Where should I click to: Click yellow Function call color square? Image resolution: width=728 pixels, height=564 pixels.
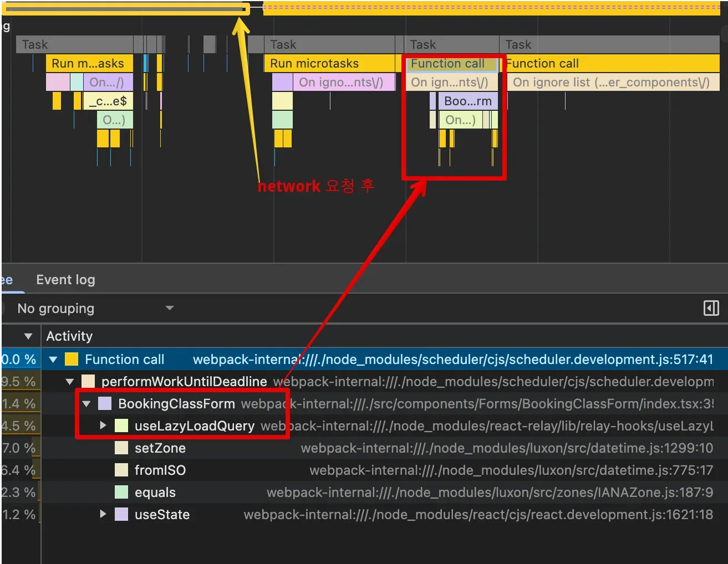[72, 360]
